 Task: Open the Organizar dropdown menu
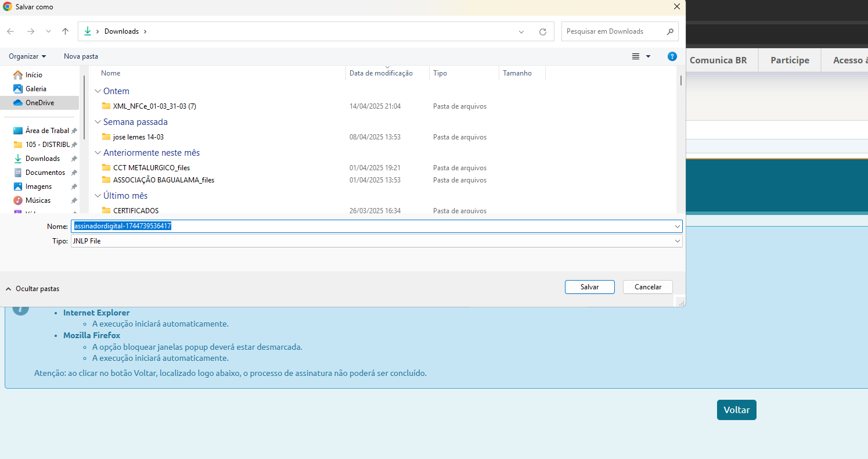pyautogui.click(x=27, y=56)
